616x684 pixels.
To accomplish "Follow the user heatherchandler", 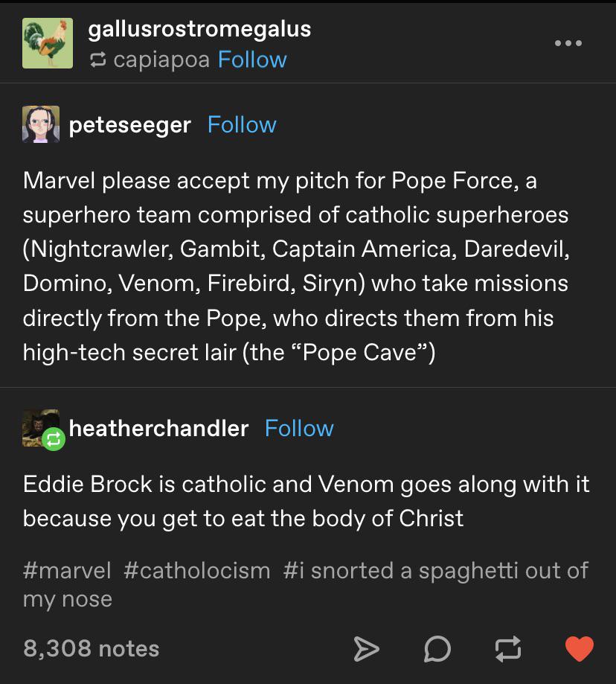I will point(299,428).
